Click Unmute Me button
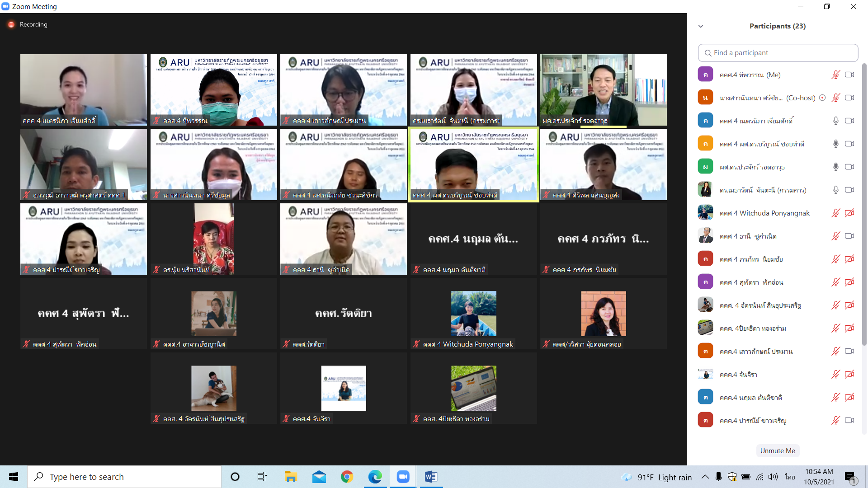This screenshot has width=868, height=488. click(778, 450)
